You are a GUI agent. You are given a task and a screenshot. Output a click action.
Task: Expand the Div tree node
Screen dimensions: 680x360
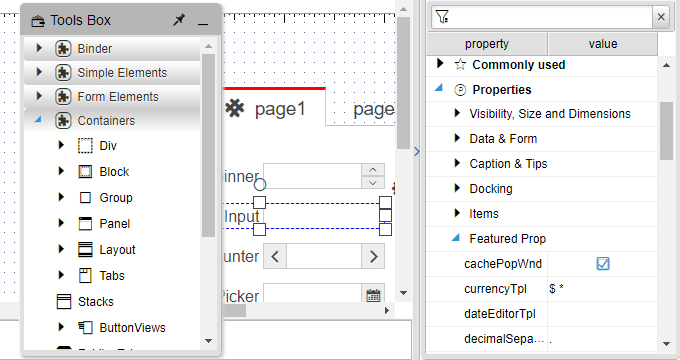tap(61, 145)
